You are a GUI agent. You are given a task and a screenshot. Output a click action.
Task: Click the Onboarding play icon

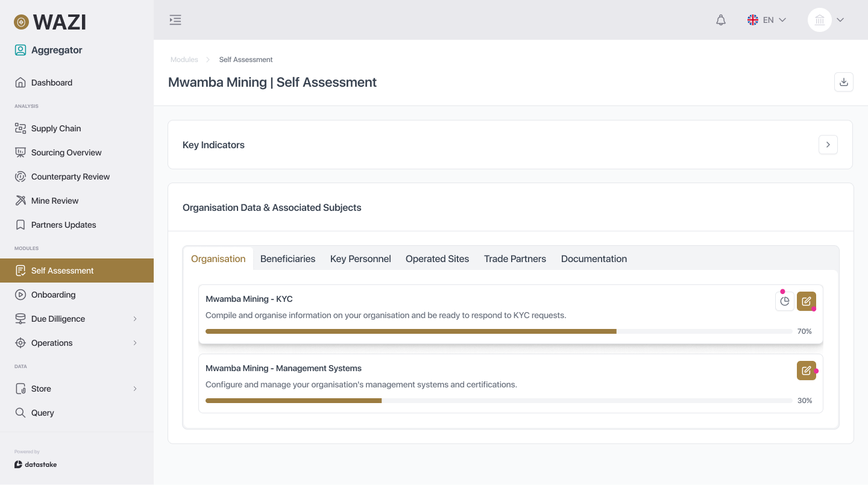point(20,295)
